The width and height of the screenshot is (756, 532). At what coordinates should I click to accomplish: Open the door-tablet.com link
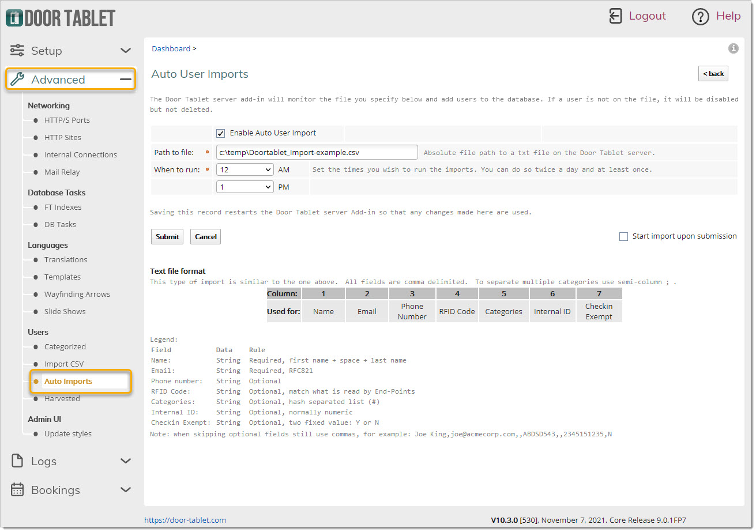[185, 520]
